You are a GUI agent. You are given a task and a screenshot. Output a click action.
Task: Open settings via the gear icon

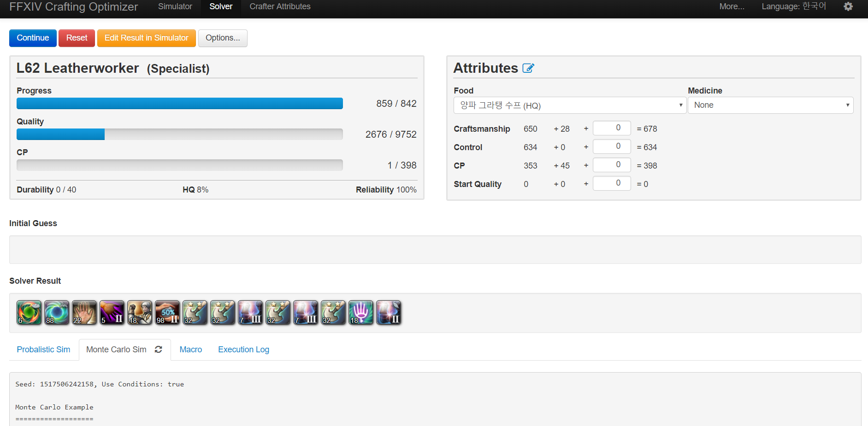click(x=848, y=6)
